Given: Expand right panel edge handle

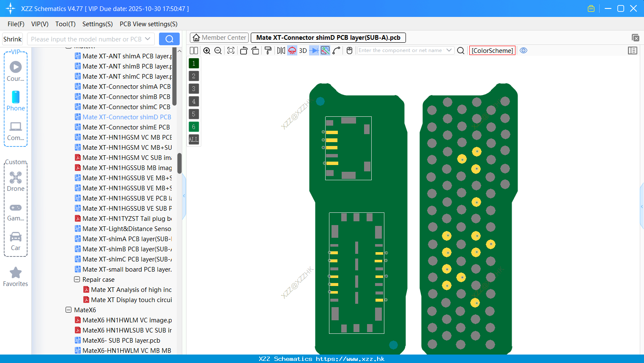Looking at the screenshot, I should (642, 206).
